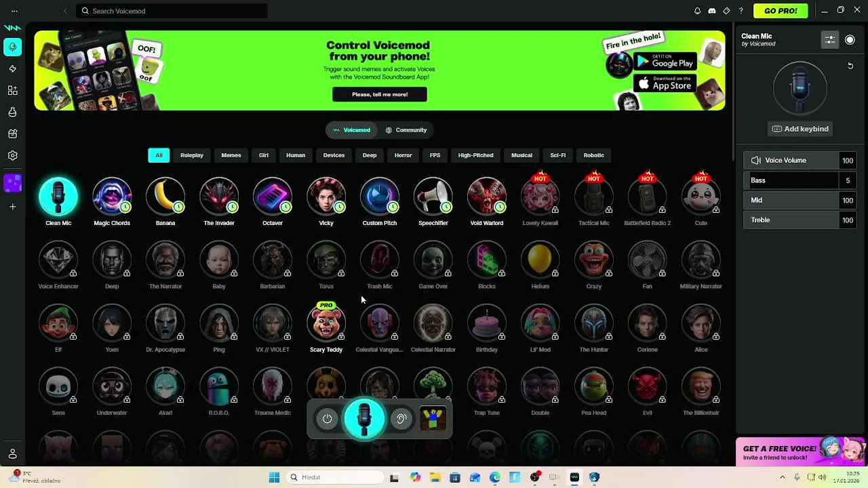Open the Google Play badge
Screen dimensions: 868x488
(x=665, y=62)
